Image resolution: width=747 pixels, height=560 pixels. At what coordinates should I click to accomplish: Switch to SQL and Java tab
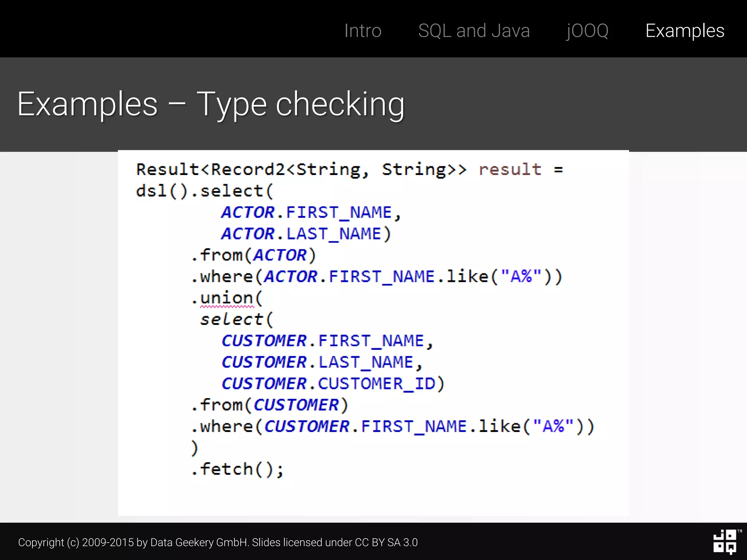tap(474, 31)
